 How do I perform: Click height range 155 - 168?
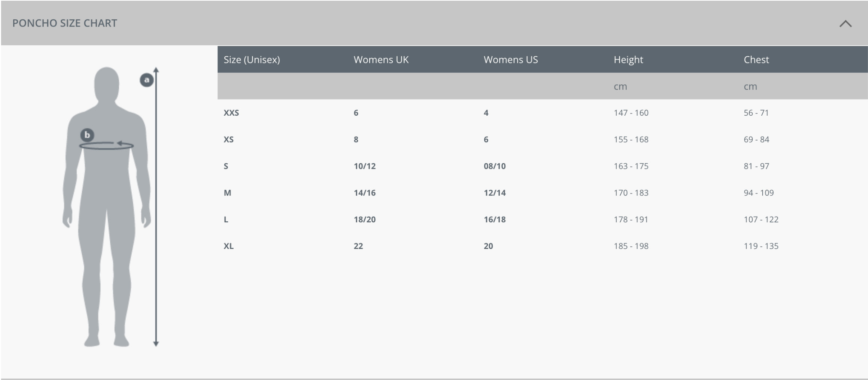(x=631, y=139)
